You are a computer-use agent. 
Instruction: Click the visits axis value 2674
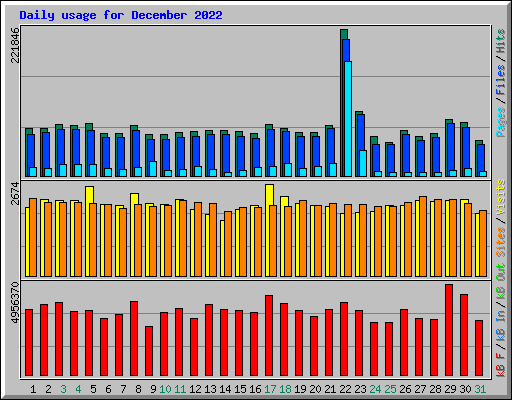tap(15, 193)
